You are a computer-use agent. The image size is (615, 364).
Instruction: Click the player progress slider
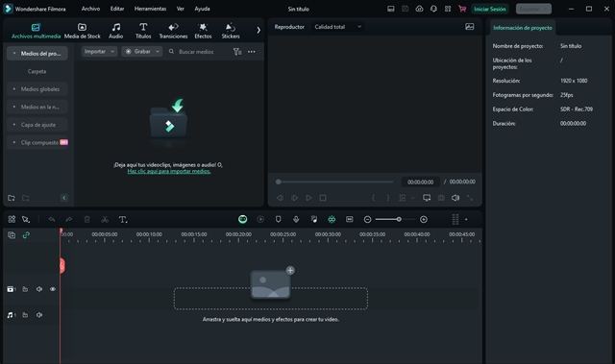tap(335, 182)
